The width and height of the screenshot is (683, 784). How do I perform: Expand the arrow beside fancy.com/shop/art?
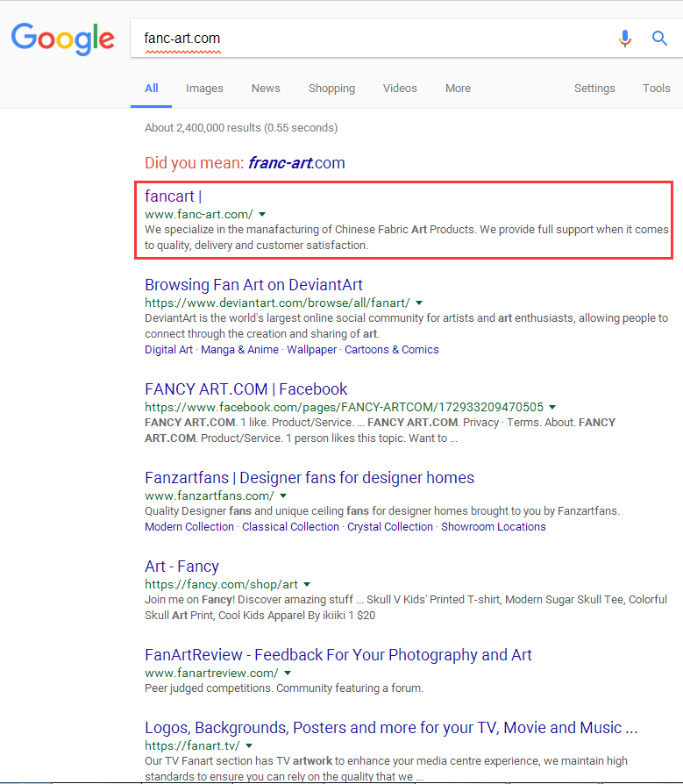coord(307,585)
